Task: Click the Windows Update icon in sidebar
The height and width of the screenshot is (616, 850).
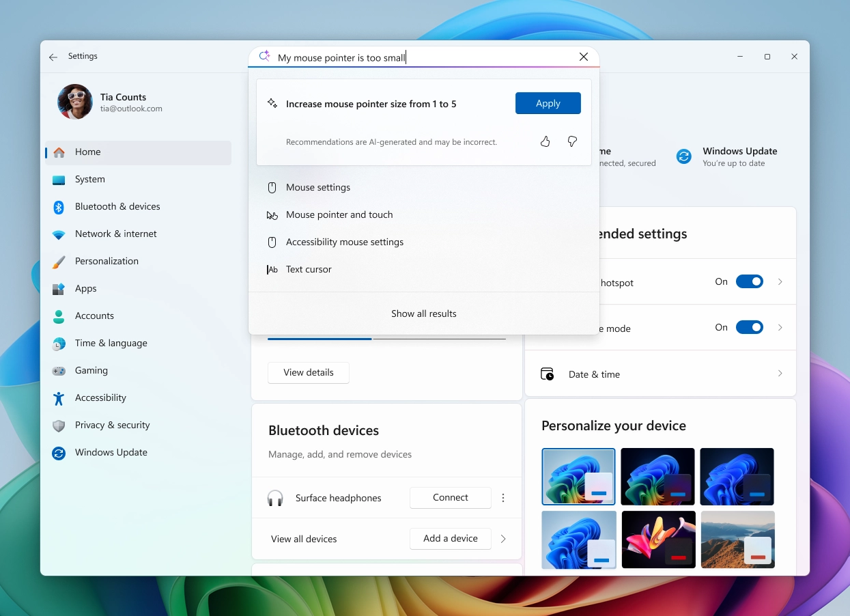Action: tap(59, 453)
